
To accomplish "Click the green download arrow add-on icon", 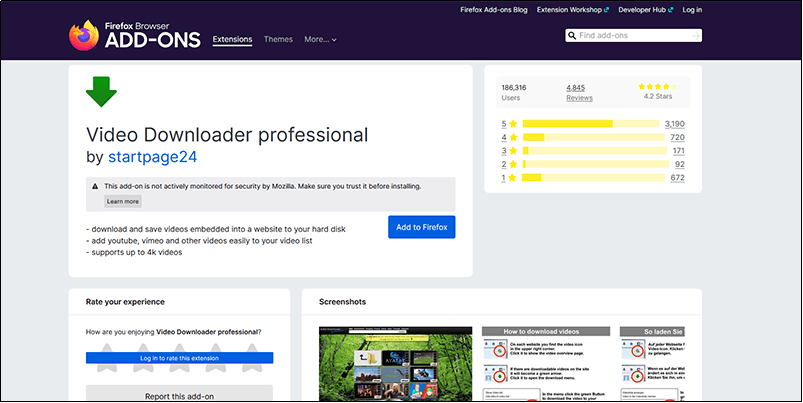I will pos(101,92).
